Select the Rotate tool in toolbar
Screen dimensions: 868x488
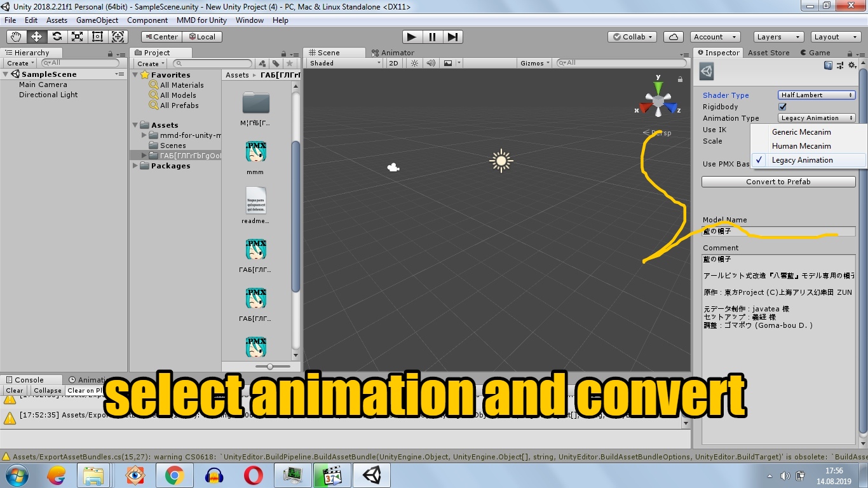(57, 37)
